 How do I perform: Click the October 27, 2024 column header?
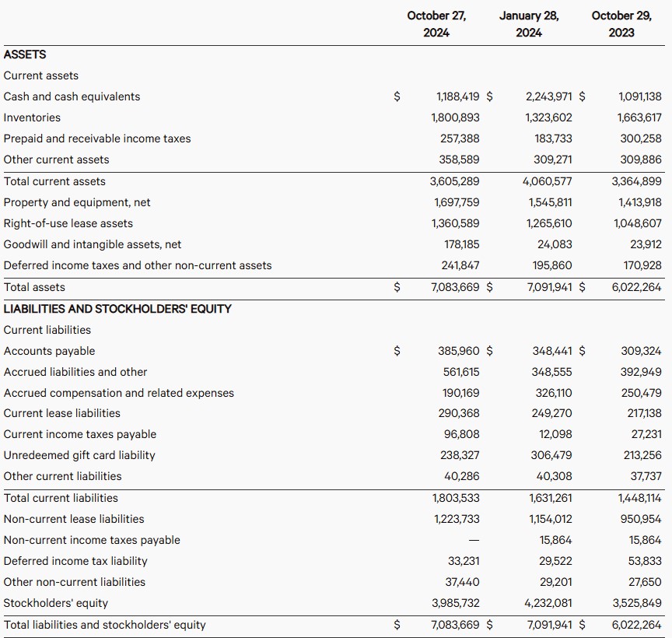click(x=436, y=24)
